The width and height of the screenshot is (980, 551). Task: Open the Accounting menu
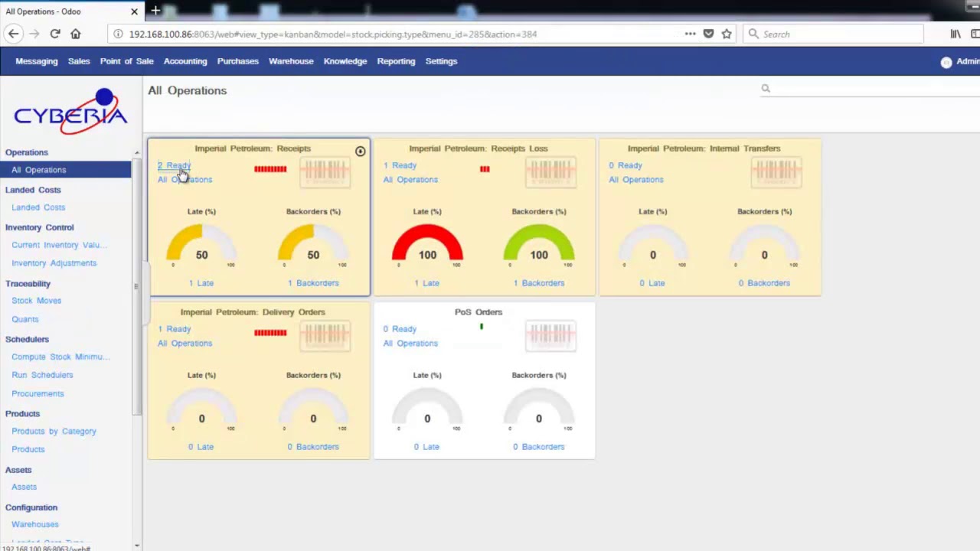(x=185, y=61)
